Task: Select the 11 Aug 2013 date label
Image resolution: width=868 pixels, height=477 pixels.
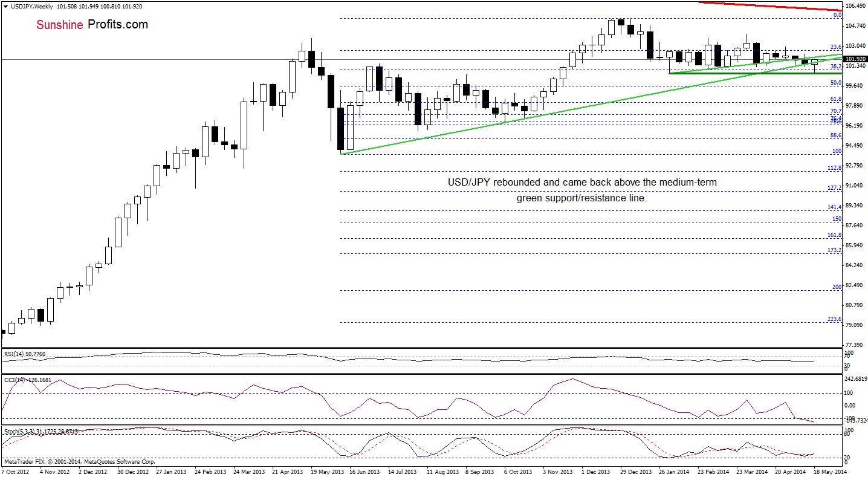Action: tap(442, 471)
